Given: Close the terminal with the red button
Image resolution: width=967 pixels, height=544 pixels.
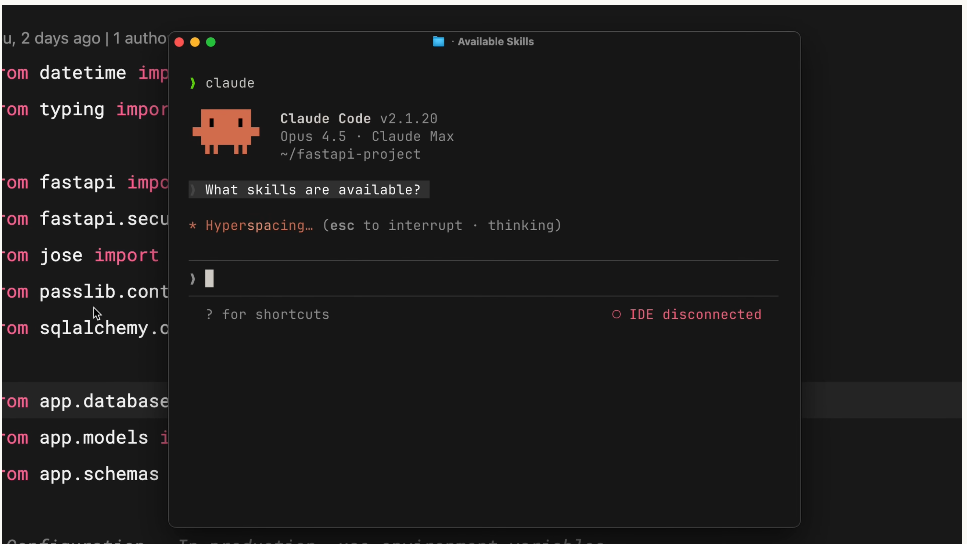Looking at the screenshot, I should (179, 42).
